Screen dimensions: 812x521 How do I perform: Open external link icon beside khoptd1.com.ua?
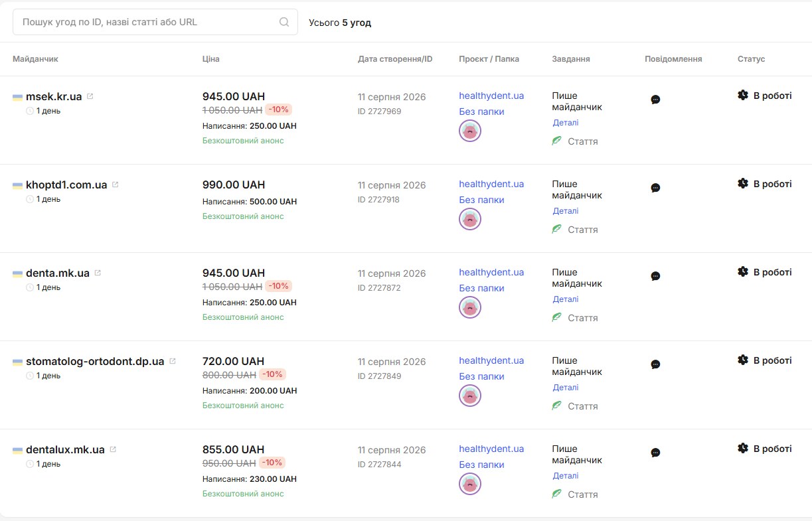116,185
